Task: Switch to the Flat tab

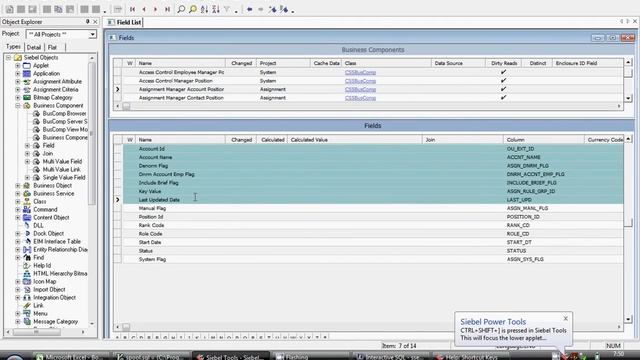Action: tap(52, 47)
